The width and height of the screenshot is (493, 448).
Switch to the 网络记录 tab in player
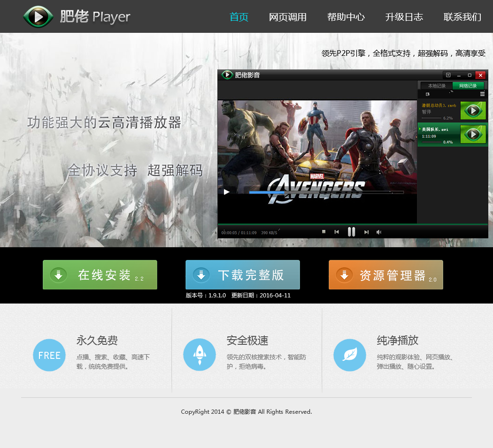[x=468, y=86]
